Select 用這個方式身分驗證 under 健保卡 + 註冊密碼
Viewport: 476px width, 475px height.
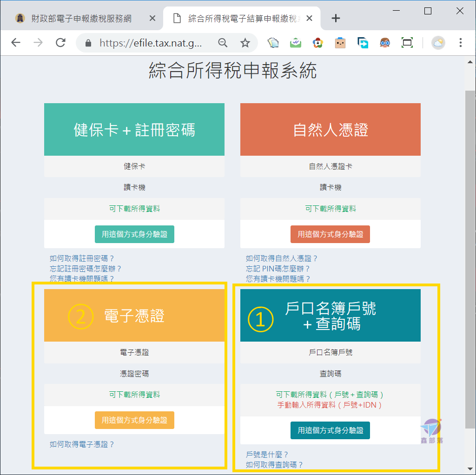click(x=134, y=234)
